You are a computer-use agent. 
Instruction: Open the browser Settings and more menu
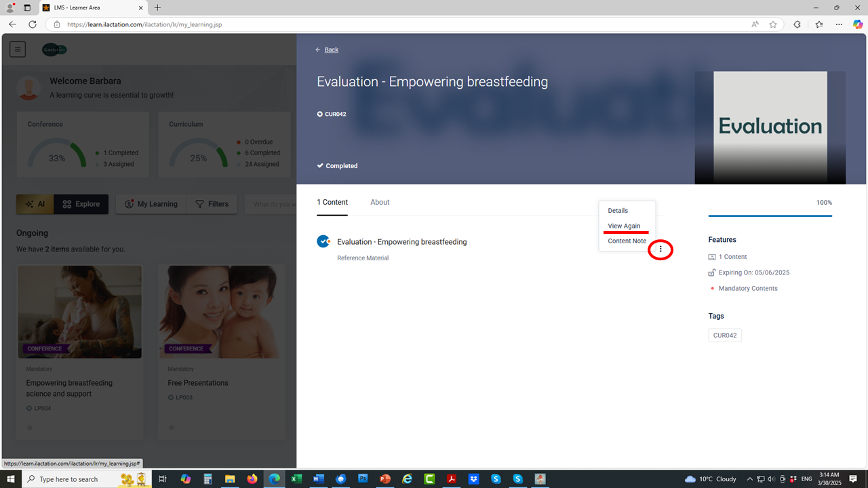pyautogui.click(x=839, y=24)
